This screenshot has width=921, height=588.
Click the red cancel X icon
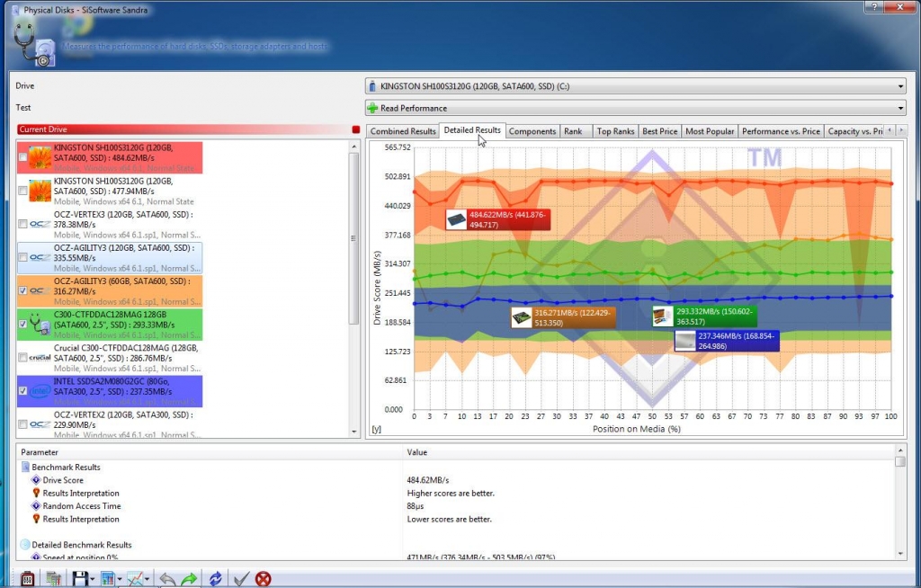point(264,579)
